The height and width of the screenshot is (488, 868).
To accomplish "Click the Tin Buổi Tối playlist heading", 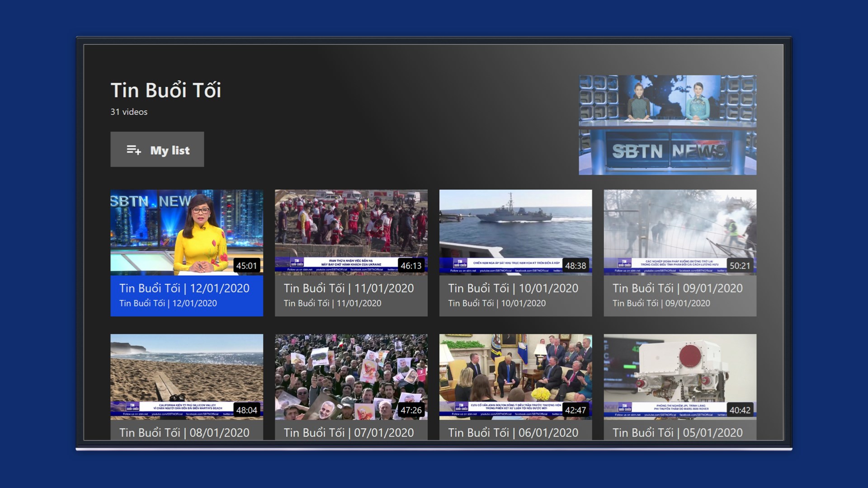I will (166, 90).
